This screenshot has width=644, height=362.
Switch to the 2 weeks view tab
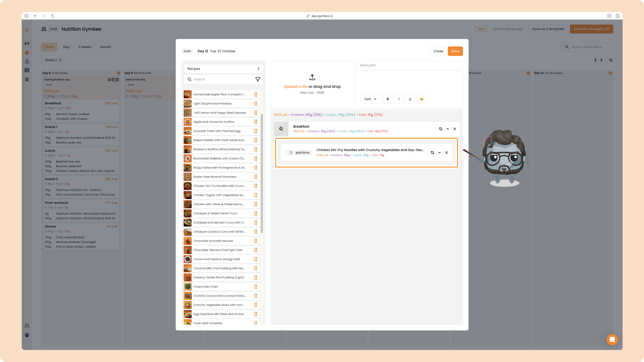click(x=85, y=47)
